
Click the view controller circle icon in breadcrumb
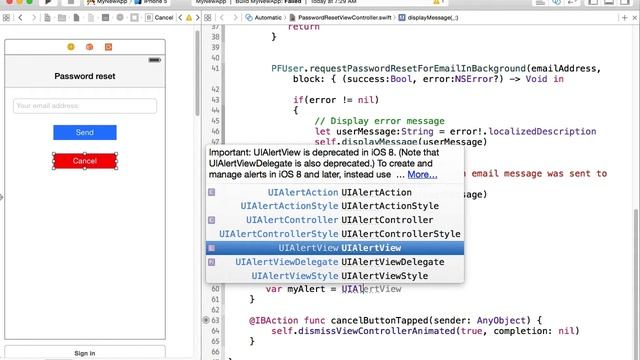[x=120, y=18]
